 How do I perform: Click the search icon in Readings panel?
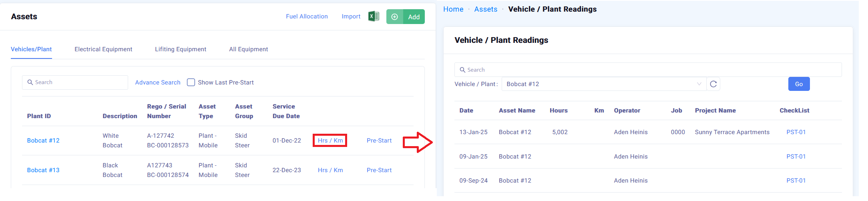point(462,70)
